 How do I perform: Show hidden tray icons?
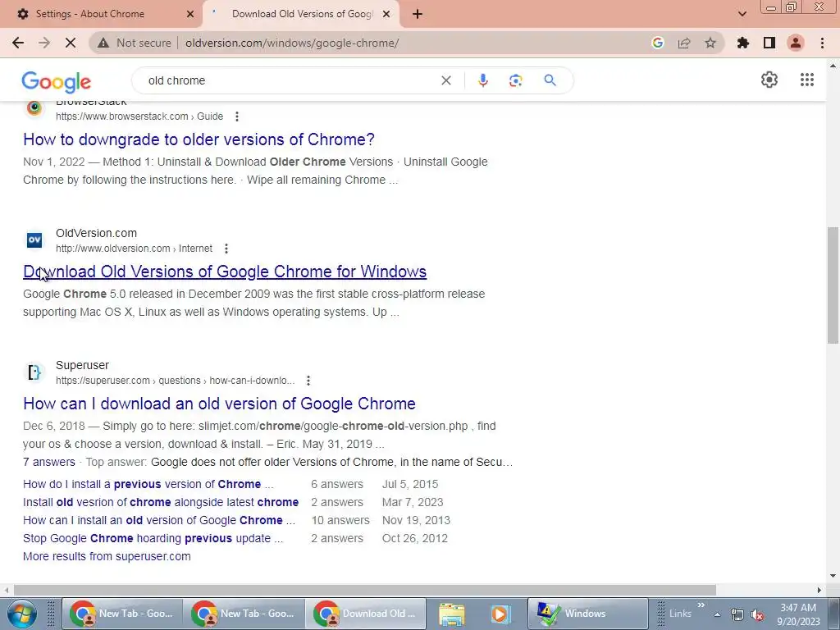tap(717, 615)
